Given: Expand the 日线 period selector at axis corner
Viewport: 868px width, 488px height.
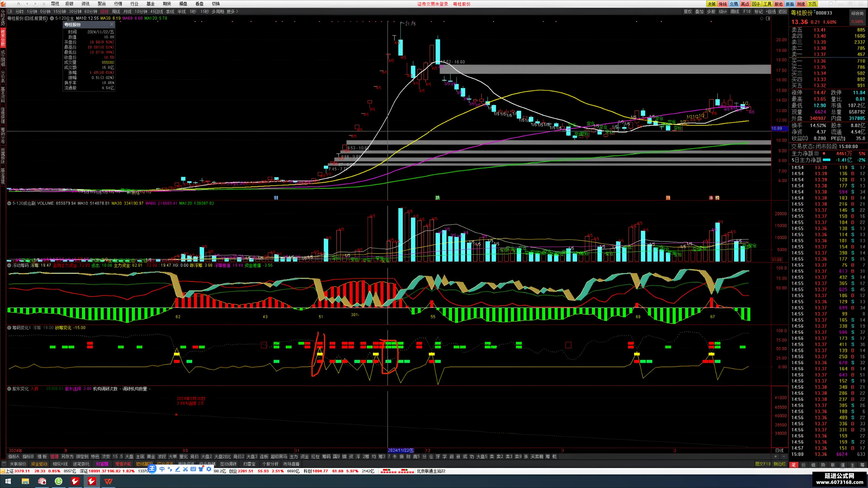Looking at the screenshot, I should [x=779, y=450].
